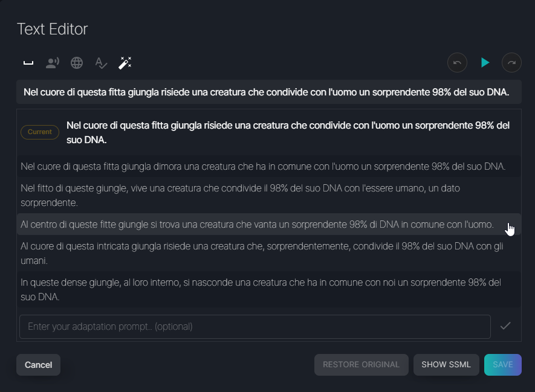Click the redo arrow button

tap(511, 62)
